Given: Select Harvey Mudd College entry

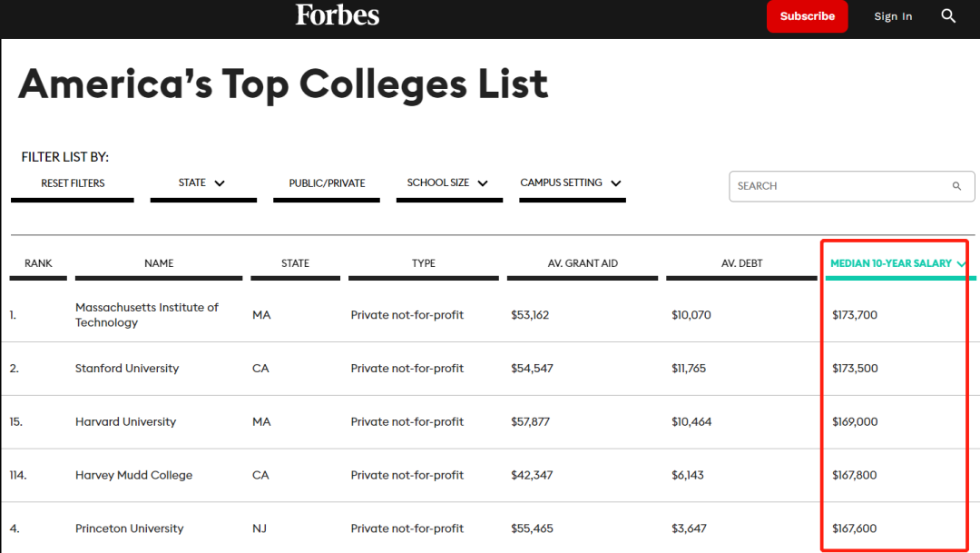Looking at the screenshot, I should click(133, 475).
